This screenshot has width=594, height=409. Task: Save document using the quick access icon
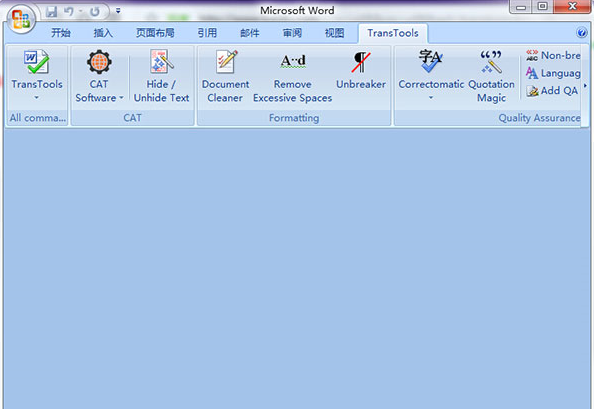[x=52, y=12]
